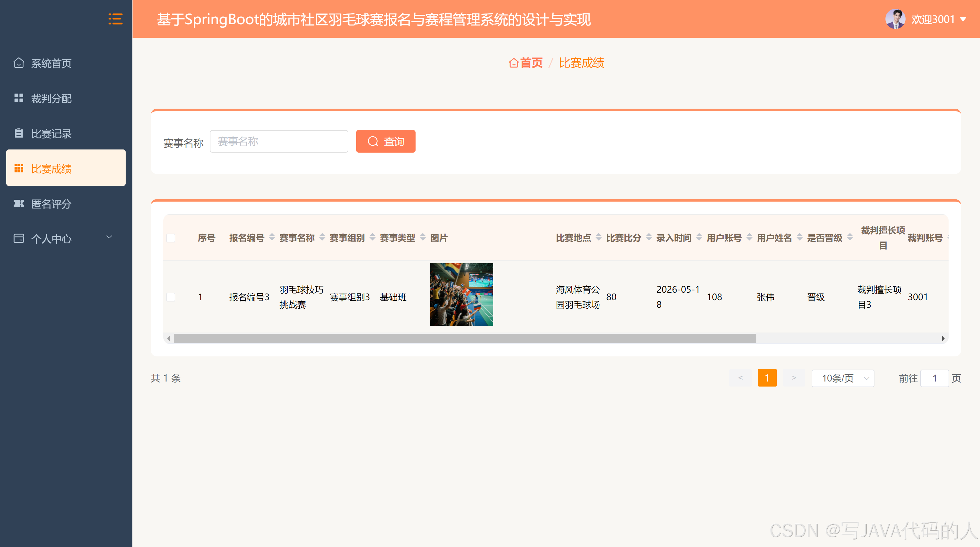Click the 晋级 status cell
980x547 pixels.
816,297
